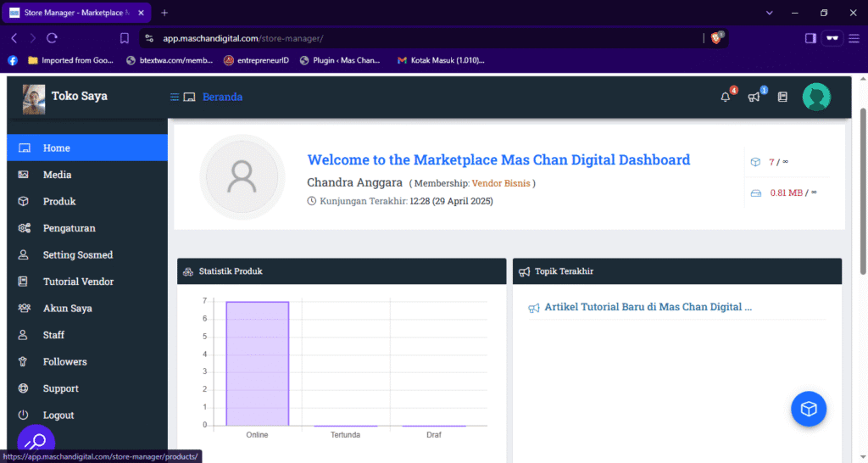Click the product limit box icon
This screenshot has width=868, height=463.
pyautogui.click(x=755, y=162)
